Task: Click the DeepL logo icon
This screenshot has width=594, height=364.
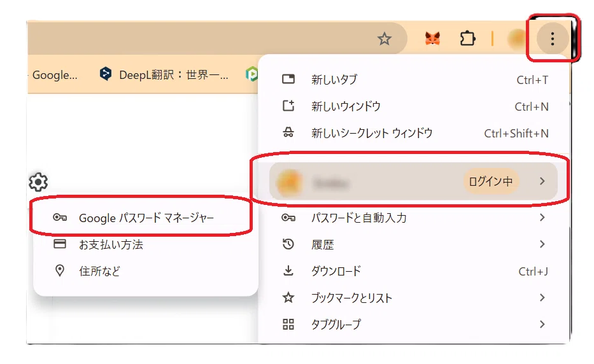Action: (106, 74)
